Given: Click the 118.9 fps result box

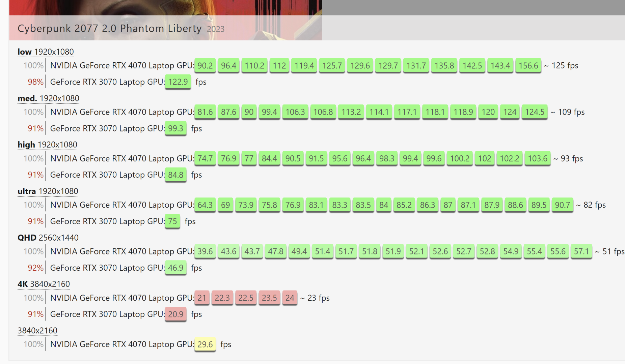Looking at the screenshot, I should [x=463, y=112].
